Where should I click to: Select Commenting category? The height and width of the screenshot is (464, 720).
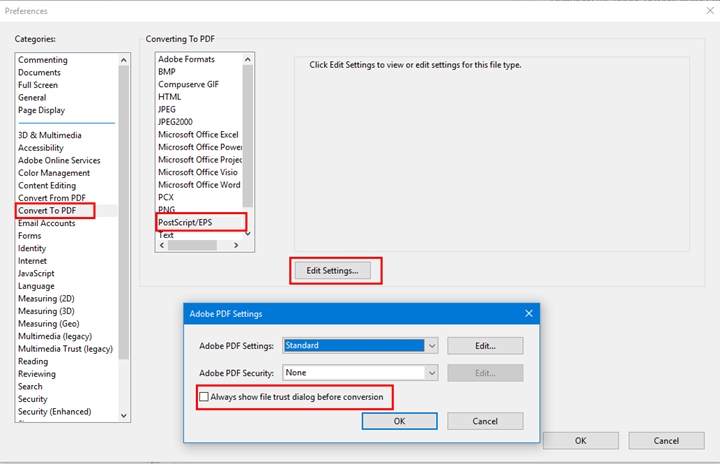click(x=43, y=60)
